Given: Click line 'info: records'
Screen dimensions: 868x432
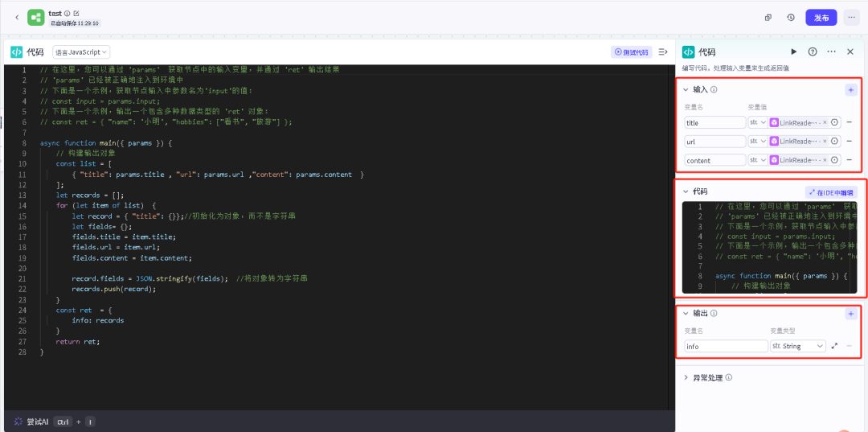Looking at the screenshot, I should point(98,320).
